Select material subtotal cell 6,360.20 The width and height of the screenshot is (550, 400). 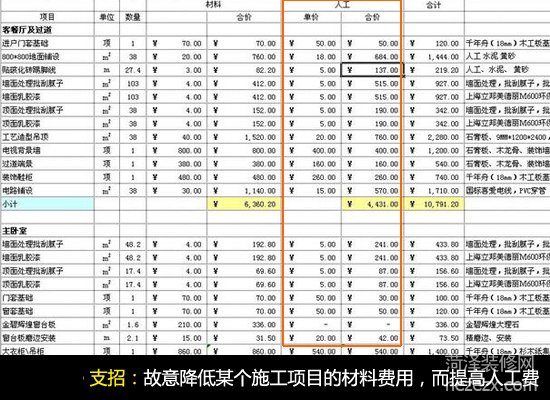point(244,204)
